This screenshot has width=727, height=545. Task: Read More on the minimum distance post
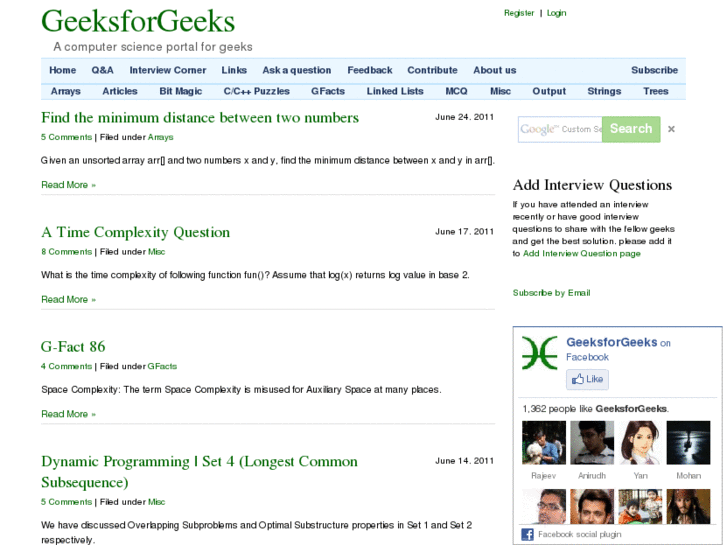(x=69, y=185)
